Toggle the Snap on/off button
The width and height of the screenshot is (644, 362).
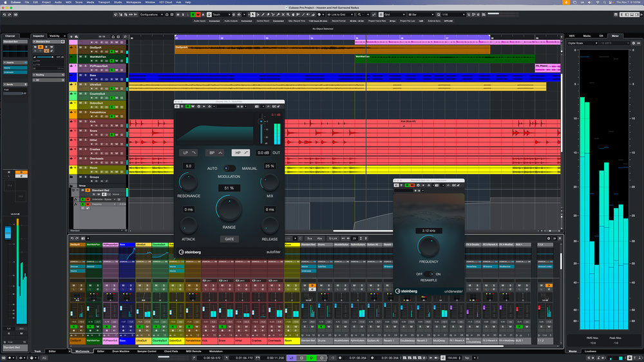point(381,14)
